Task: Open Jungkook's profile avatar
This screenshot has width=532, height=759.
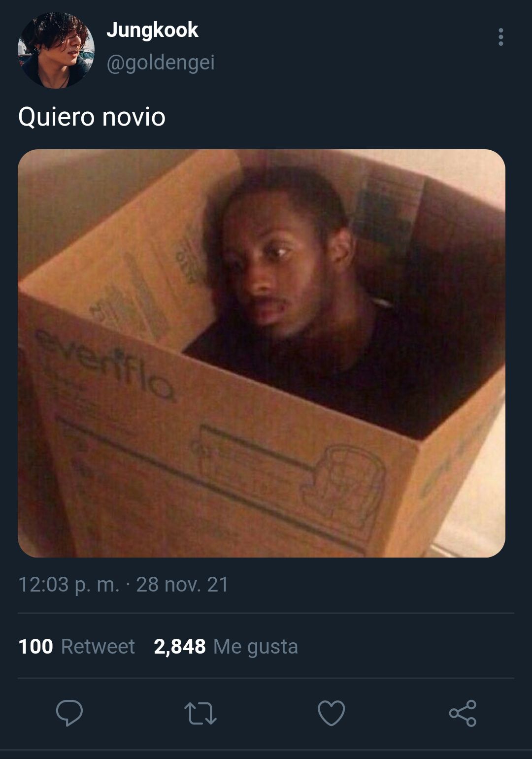Action: 56,50
